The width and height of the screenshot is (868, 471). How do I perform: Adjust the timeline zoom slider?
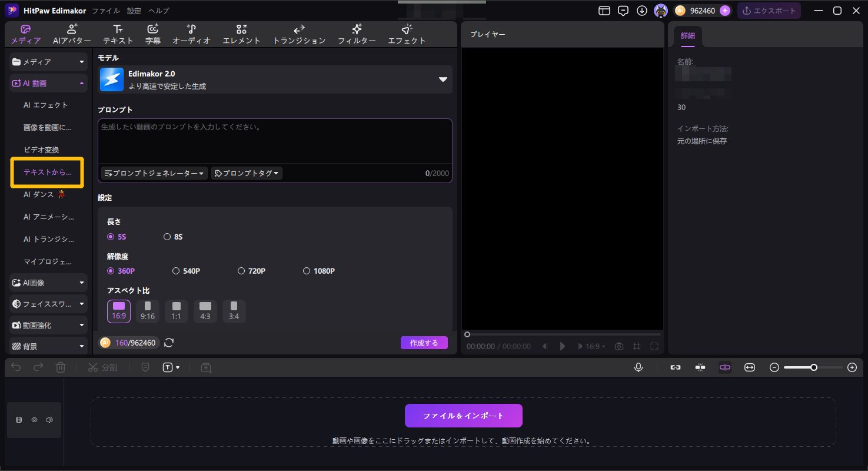coord(813,367)
